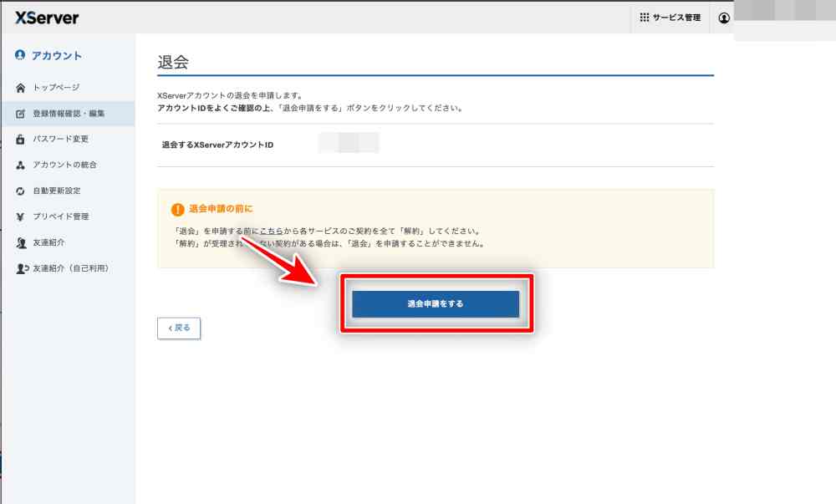The height and width of the screenshot is (504, 836).
Task: Open サービス管理 text in top bar
Action: coord(676,18)
